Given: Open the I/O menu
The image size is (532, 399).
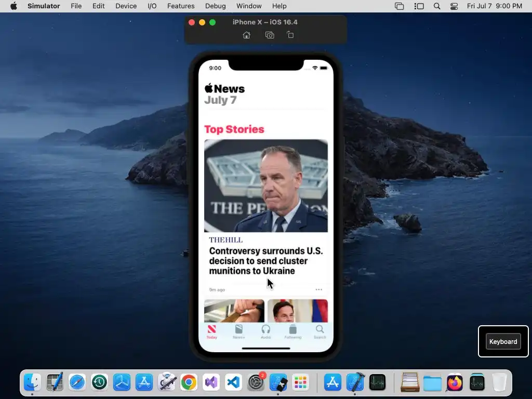Looking at the screenshot, I should click(x=152, y=6).
